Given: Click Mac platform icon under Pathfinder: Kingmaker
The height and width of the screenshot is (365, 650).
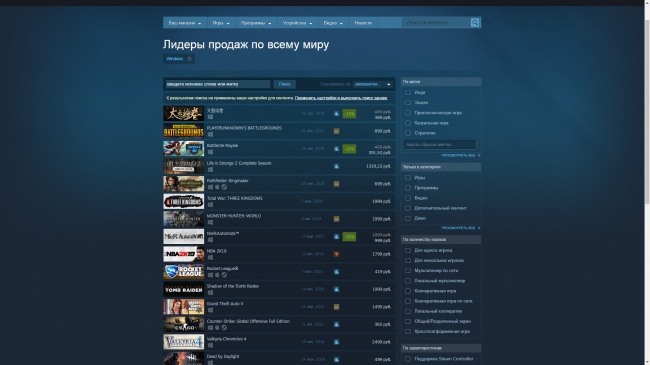Looking at the screenshot, I should [x=217, y=187].
